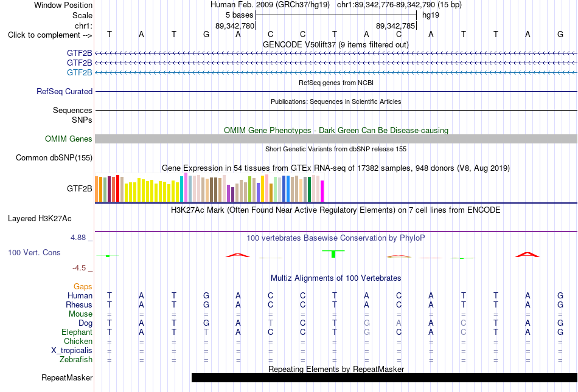Select the Common dbSNP(155) track label
The height and width of the screenshot is (392, 578).
point(54,157)
